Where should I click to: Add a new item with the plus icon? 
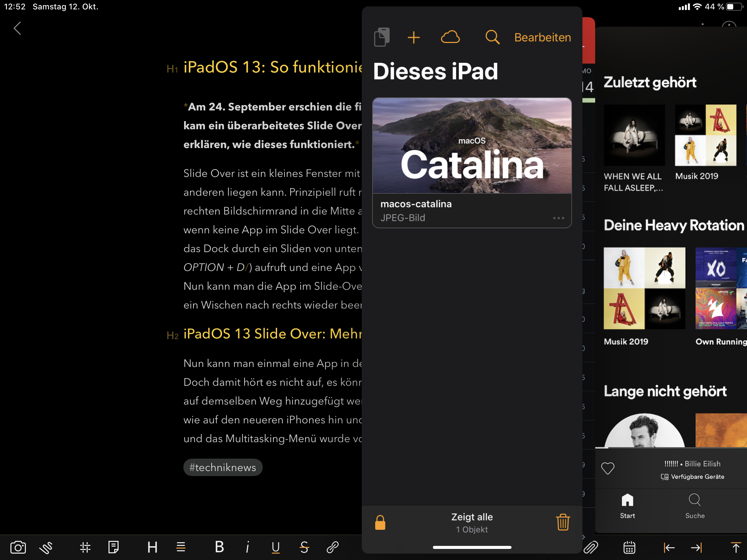pyautogui.click(x=414, y=38)
